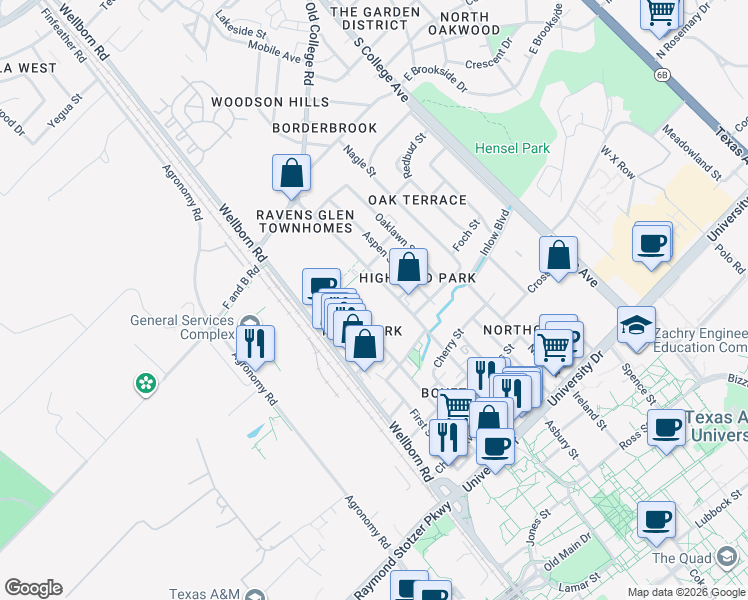Image resolution: width=748 pixels, height=600 pixels.
Task: Click the Inlow Blvd label
Action: coord(495,233)
